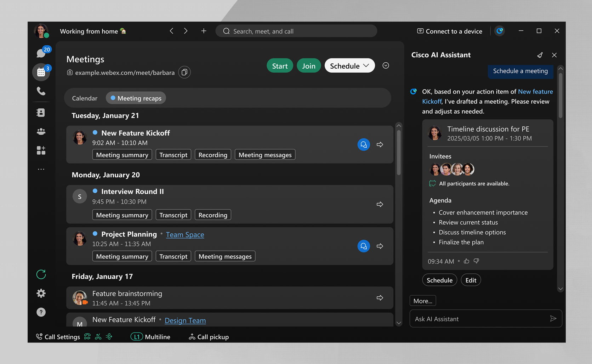Screen dimensions: 592x364
Task: Click Schedule under the drafted meeting
Action: click(x=439, y=280)
